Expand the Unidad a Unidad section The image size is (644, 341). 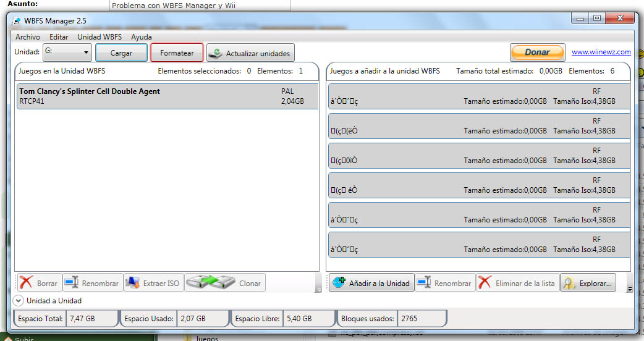(18, 300)
